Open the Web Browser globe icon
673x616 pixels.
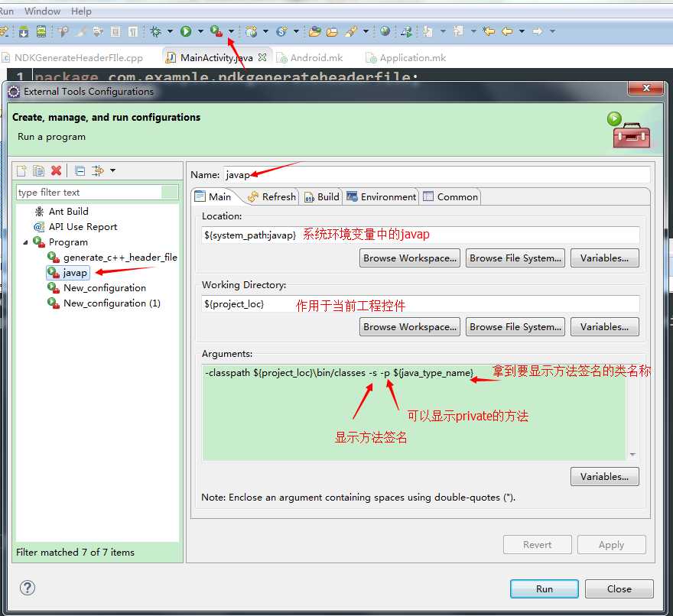pyautogui.click(x=385, y=31)
